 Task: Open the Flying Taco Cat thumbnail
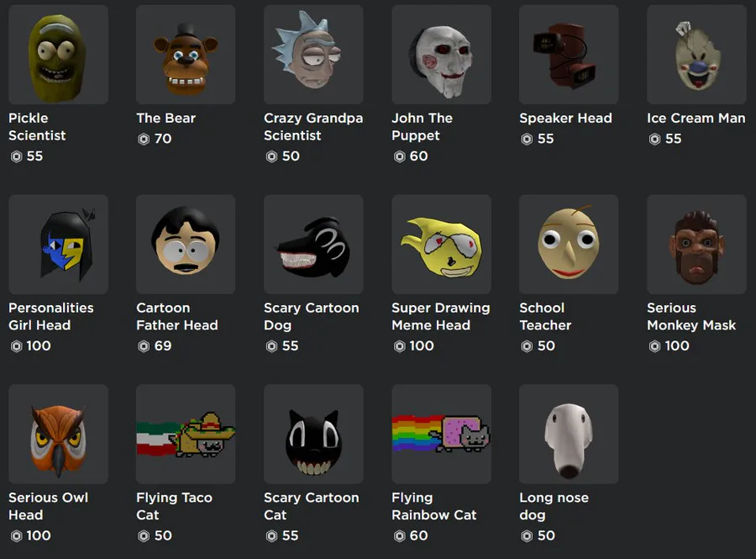pyautogui.click(x=186, y=434)
